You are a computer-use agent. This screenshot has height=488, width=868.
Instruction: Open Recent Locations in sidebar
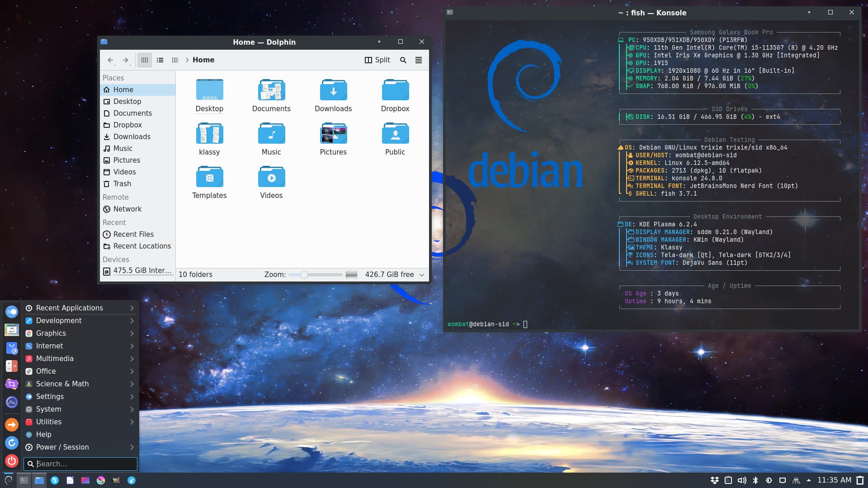pyautogui.click(x=137, y=246)
